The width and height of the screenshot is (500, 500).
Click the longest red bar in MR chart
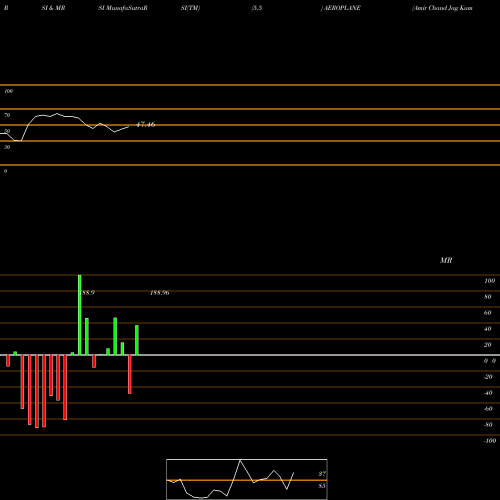click(x=37, y=391)
